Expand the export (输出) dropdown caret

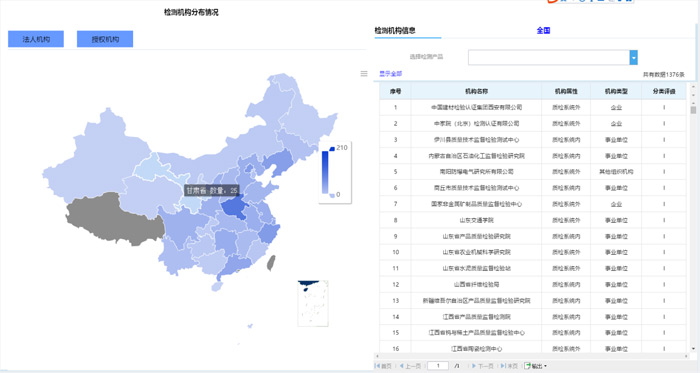[x=545, y=366]
